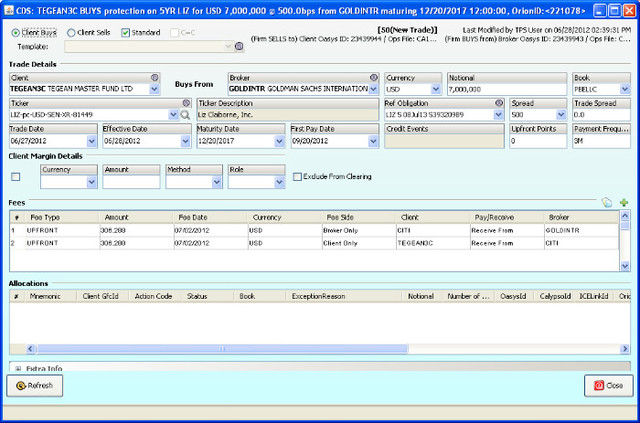This screenshot has width=640, height=423.
Task: Check Exclude From Clearing
Action: point(298,177)
